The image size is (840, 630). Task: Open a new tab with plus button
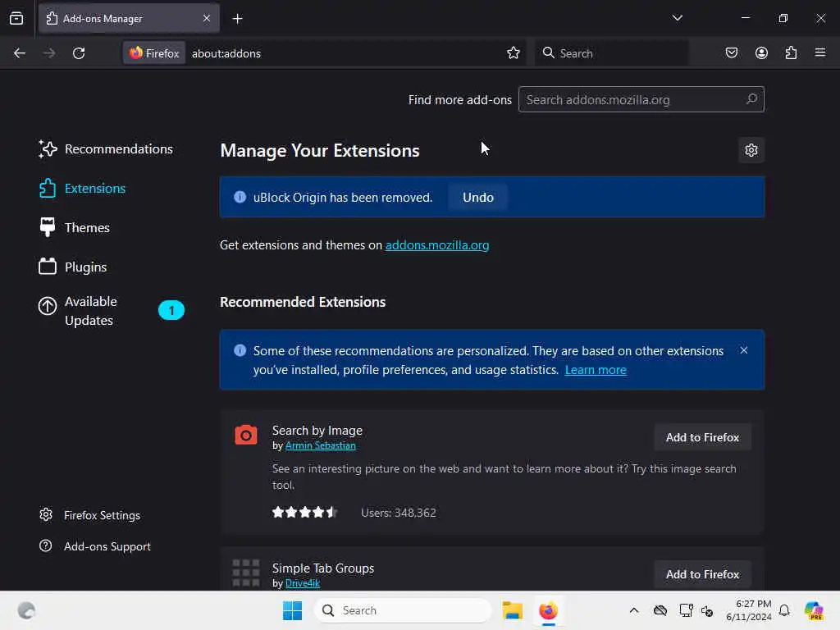coord(237,19)
